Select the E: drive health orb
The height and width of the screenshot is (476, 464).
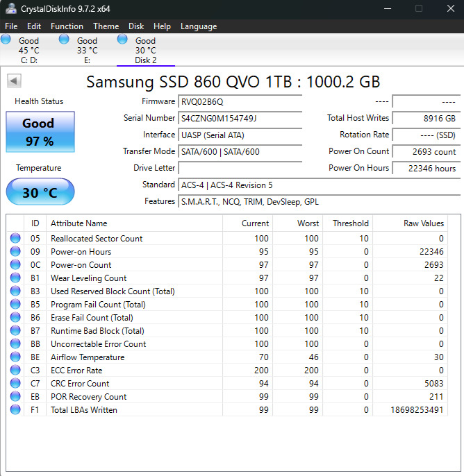[x=65, y=40]
